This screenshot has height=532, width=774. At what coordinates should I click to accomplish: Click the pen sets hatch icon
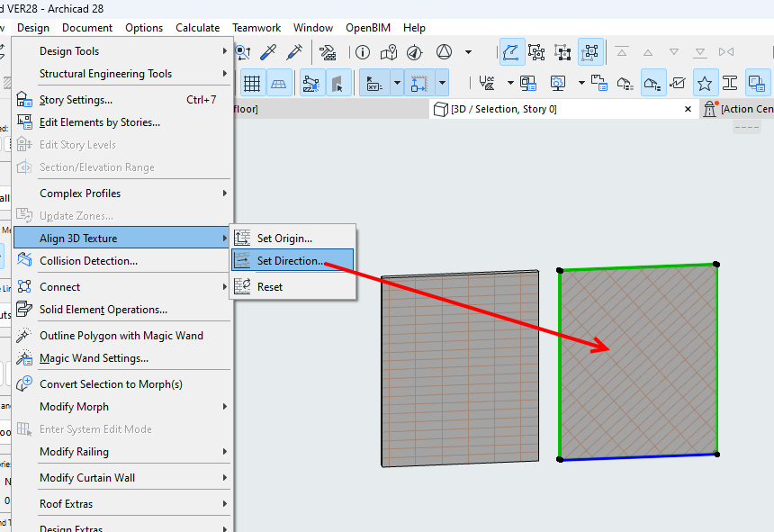tap(487, 83)
